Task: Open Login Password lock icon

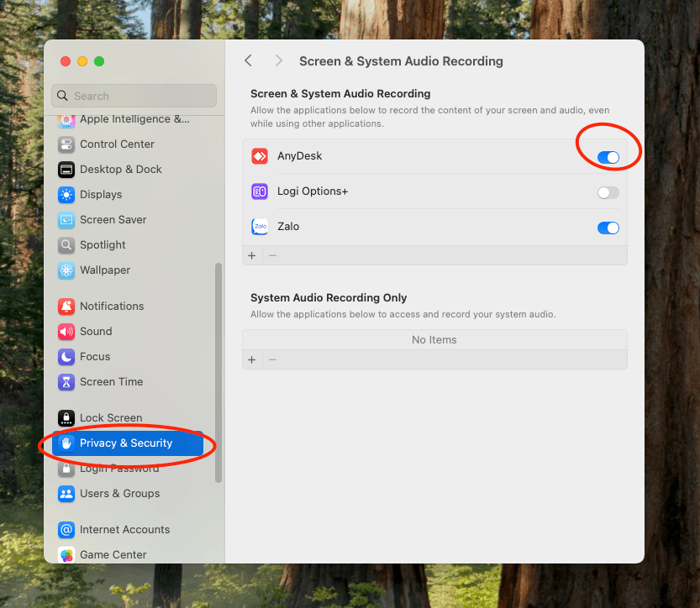Action: pos(66,469)
